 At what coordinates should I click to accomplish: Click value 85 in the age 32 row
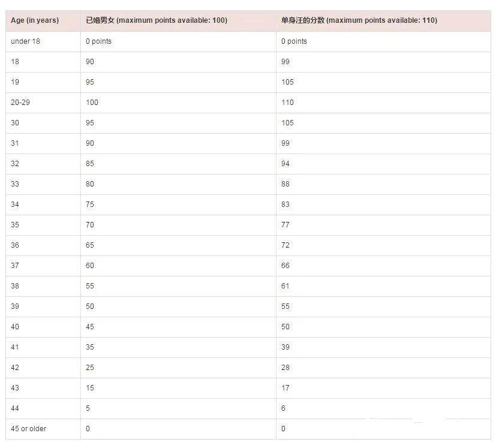(90, 164)
